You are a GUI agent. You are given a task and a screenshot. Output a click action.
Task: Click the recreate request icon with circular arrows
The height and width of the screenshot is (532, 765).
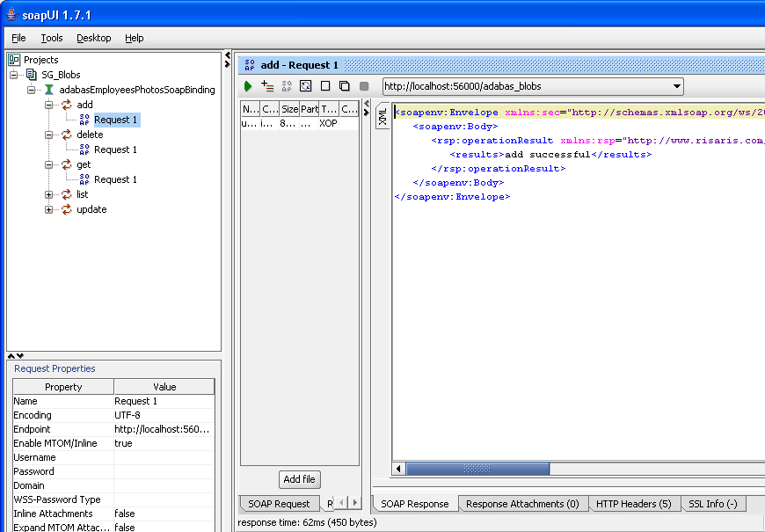click(306, 86)
